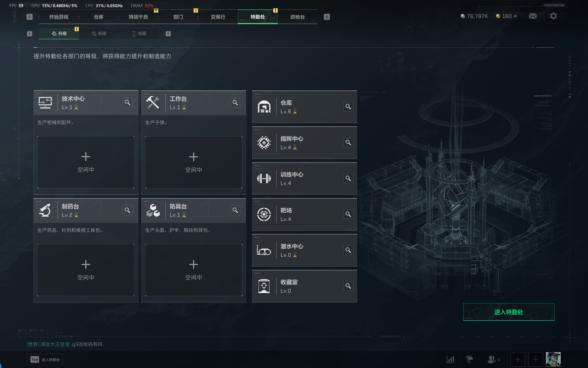Switch to 特战干员 tab
Image resolution: width=588 pixels, height=368 pixels.
(138, 17)
